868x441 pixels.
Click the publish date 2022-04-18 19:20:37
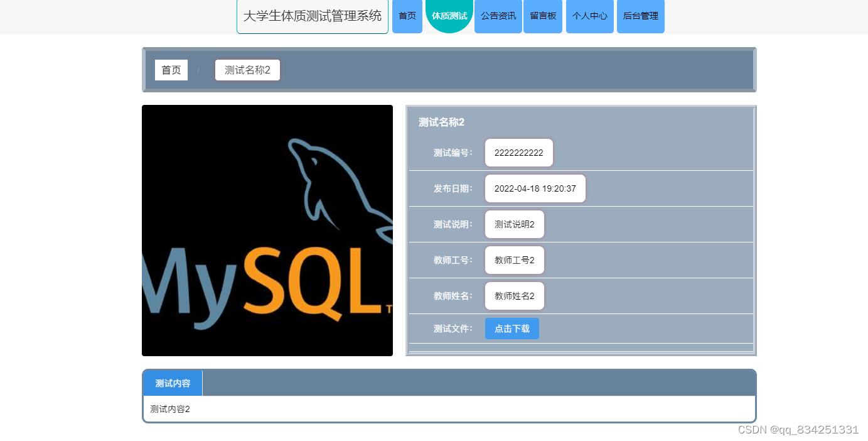point(535,188)
